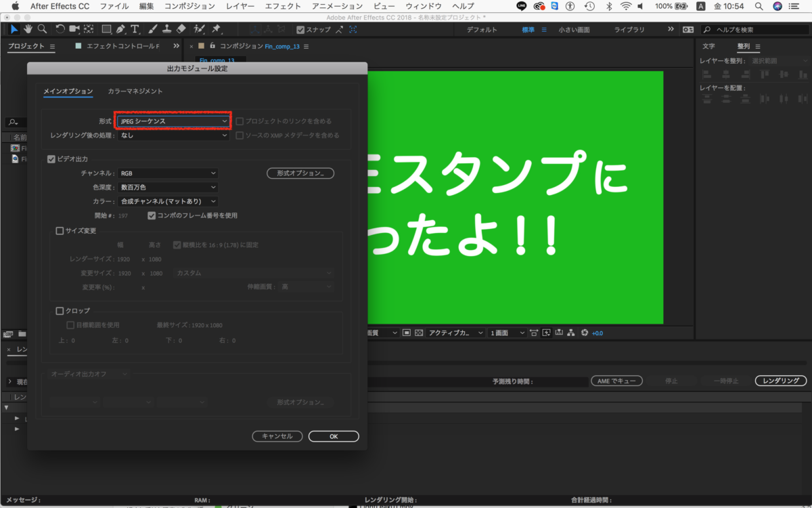Image resolution: width=812 pixels, height=508 pixels.
Task: Uncheck the ビデオ出力 checkbox
Action: coord(51,160)
